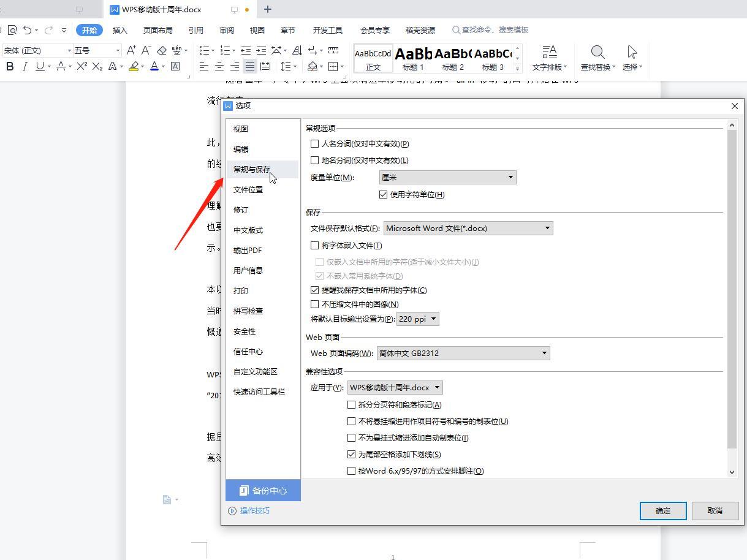This screenshot has height=560, width=747.
Task: Switch to the 页面布局 ribbon tab
Action: 157,30
